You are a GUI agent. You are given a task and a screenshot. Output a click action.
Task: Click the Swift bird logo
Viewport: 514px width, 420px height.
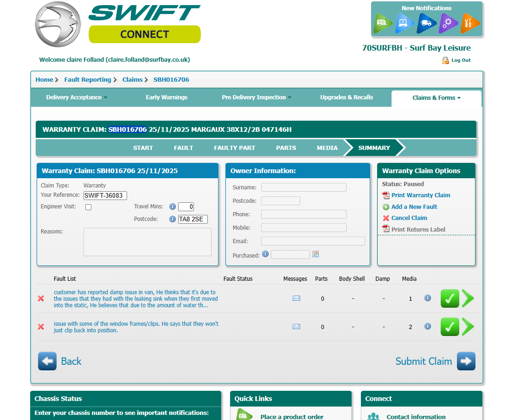[58, 24]
